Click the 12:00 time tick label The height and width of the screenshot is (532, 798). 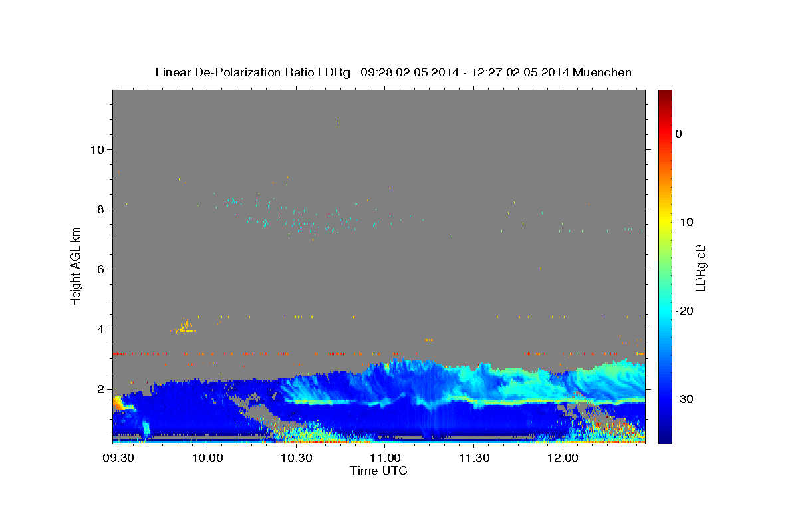(x=563, y=458)
